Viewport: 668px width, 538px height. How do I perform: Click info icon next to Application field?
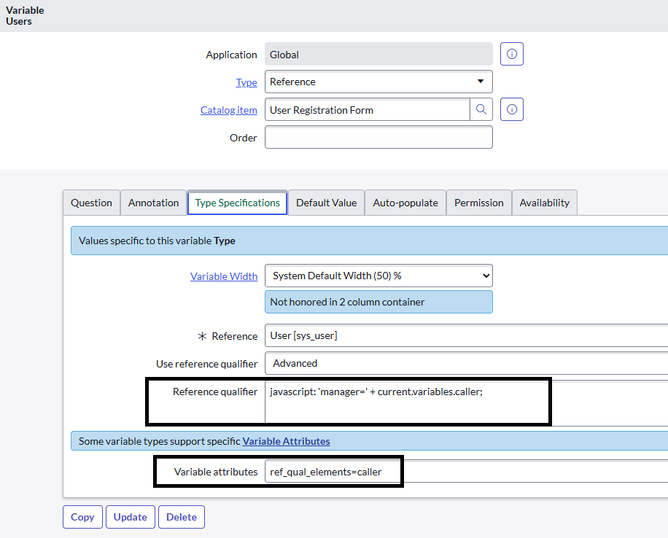[512, 54]
